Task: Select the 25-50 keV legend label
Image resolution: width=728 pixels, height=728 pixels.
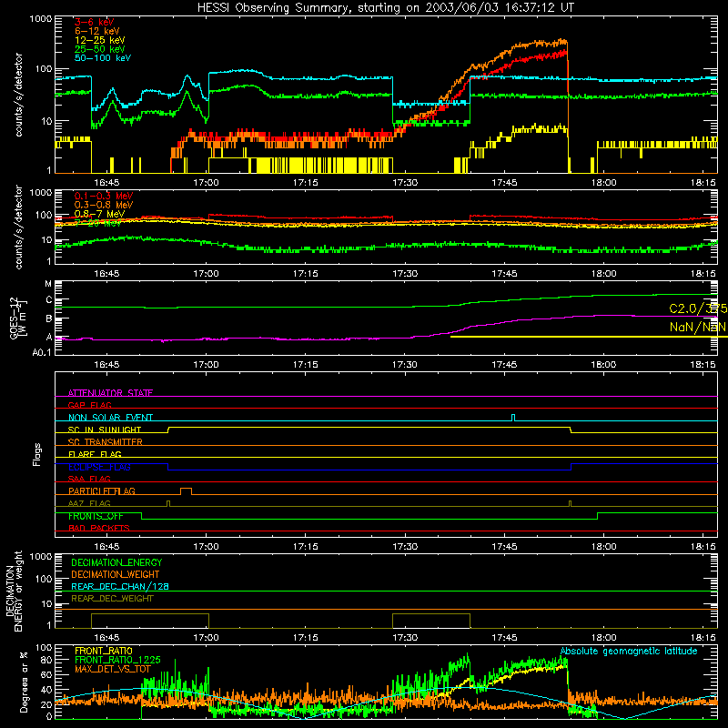Action: 99,49
